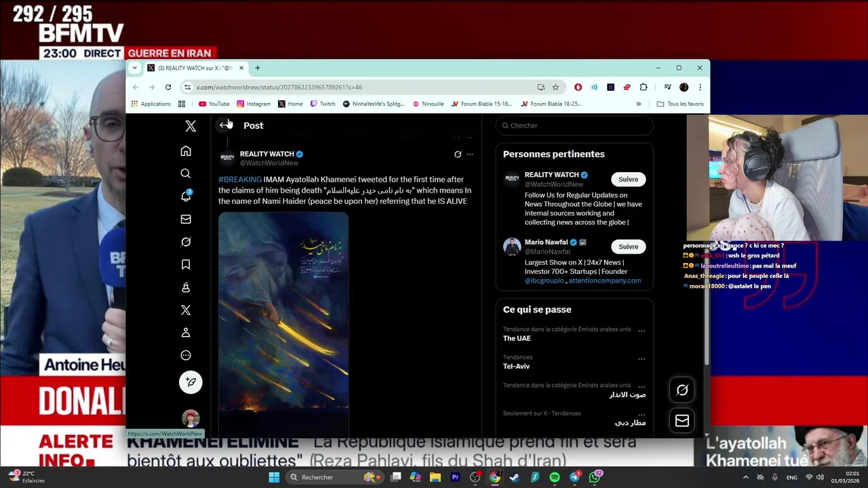
Task: Open the tab search dropdown arrow
Action: click(x=134, y=68)
